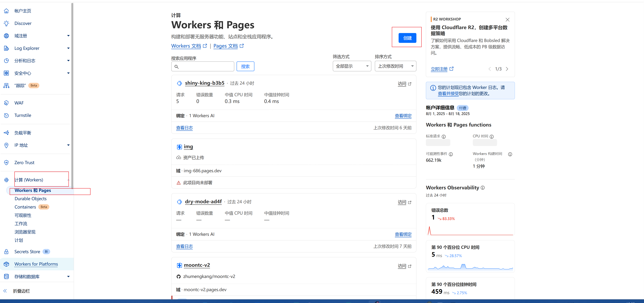
Task: Expand the Log Explorer menu arrow
Action: 68,48
